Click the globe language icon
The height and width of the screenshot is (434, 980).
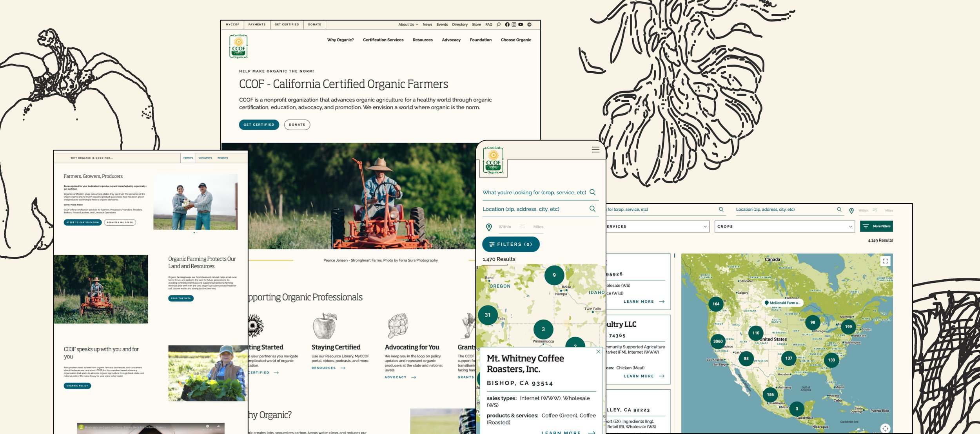point(529,25)
